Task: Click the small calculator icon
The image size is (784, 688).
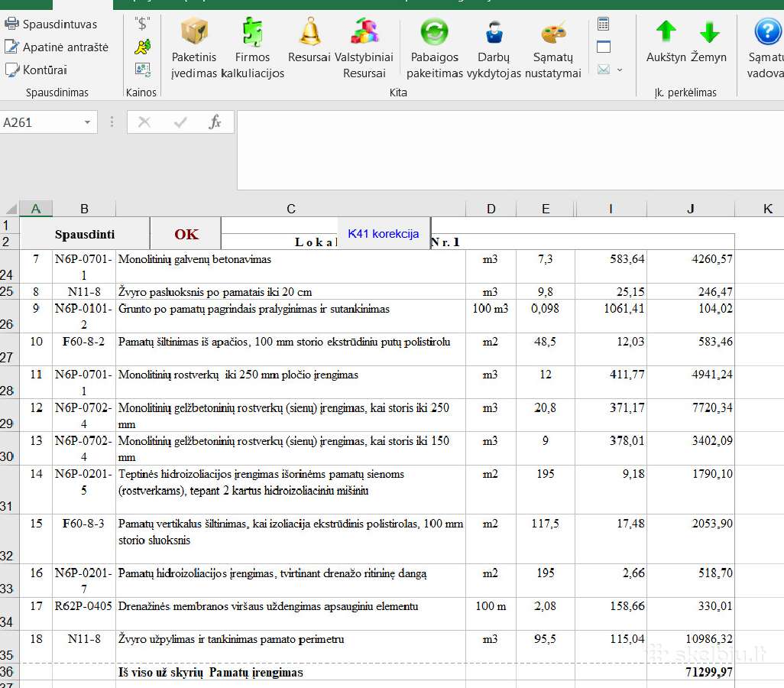Action: 604,24
